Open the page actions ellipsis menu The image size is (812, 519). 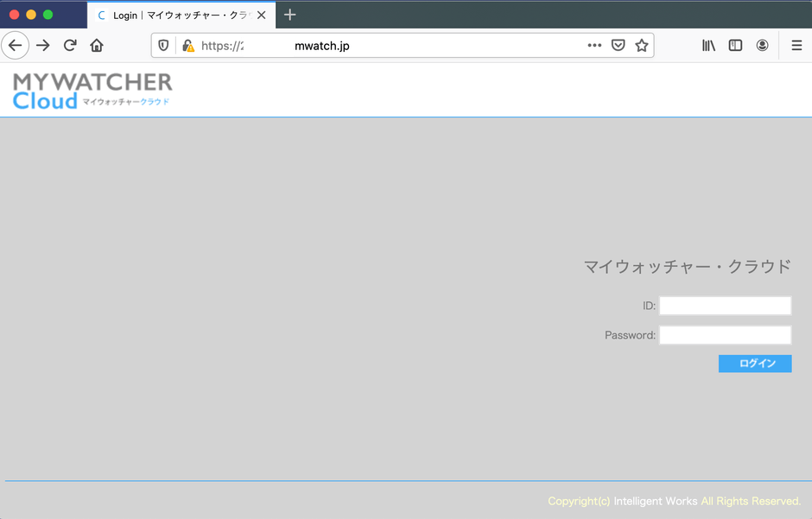click(594, 45)
